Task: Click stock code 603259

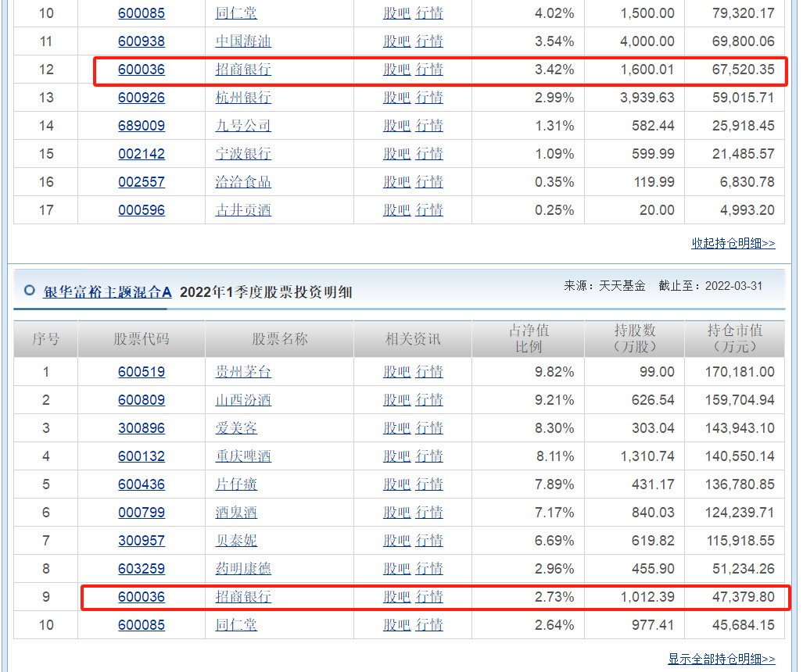Action: click(x=142, y=569)
